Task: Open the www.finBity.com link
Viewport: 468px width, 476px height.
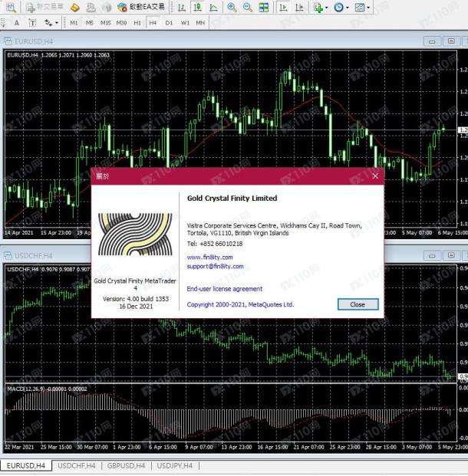Action: 210,257
